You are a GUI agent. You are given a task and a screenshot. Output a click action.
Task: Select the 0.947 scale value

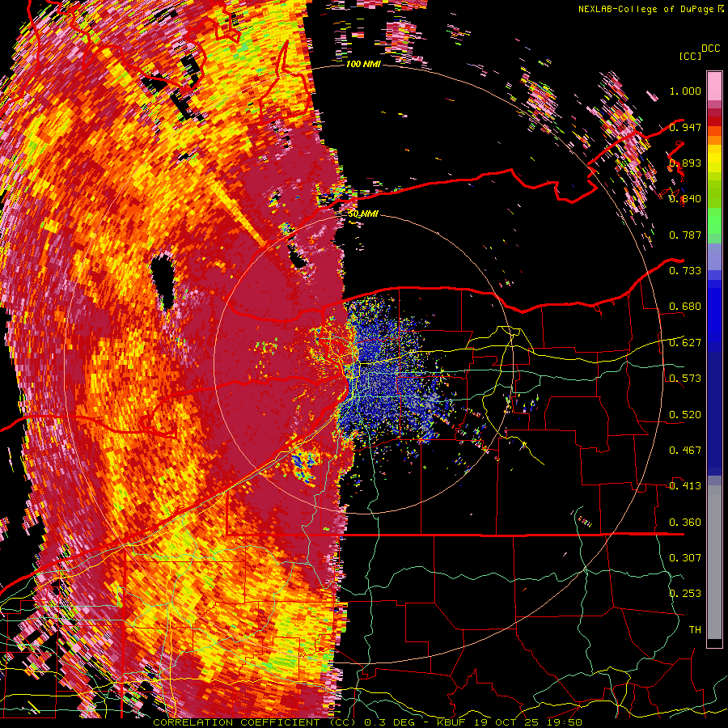click(x=685, y=127)
